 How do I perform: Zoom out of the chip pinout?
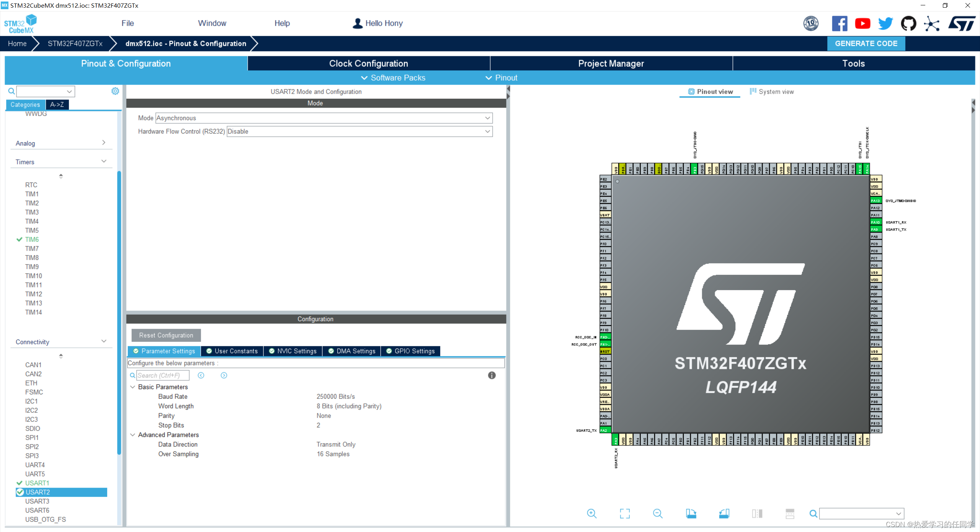click(x=658, y=514)
